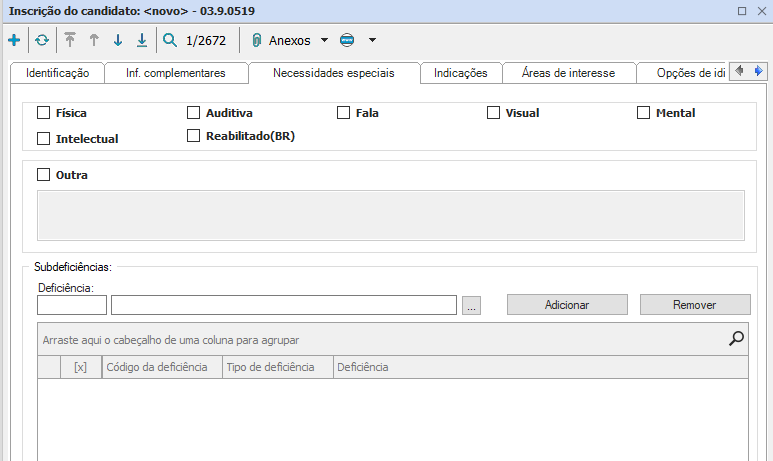Check the Física checkbox

43,113
